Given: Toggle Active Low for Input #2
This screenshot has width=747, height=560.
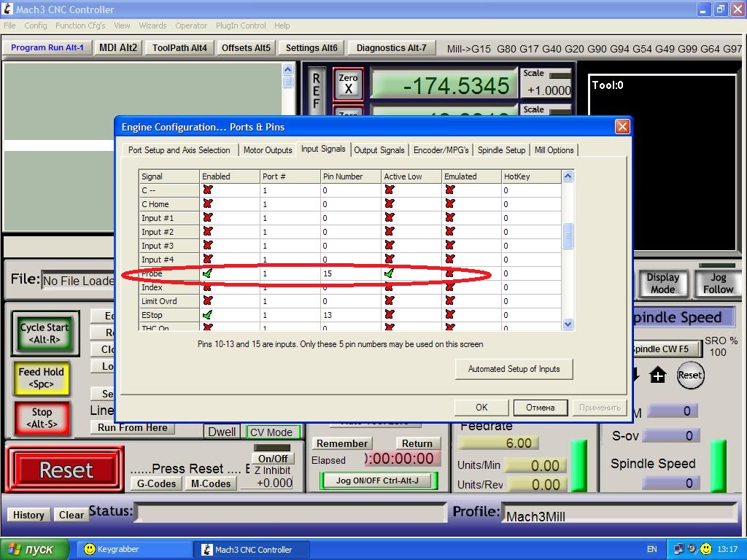Looking at the screenshot, I should click(x=390, y=231).
